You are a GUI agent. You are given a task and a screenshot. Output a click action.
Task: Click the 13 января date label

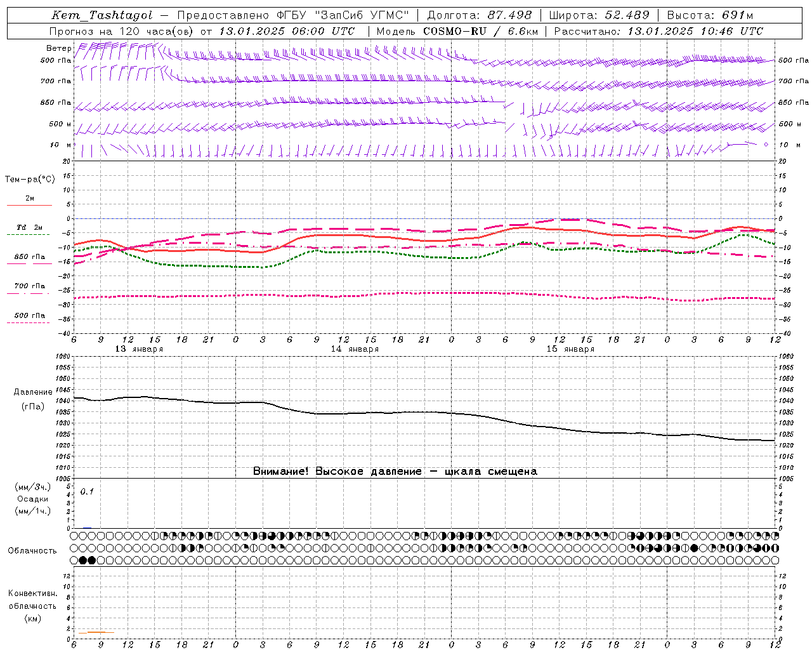pyautogui.click(x=139, y=349)
